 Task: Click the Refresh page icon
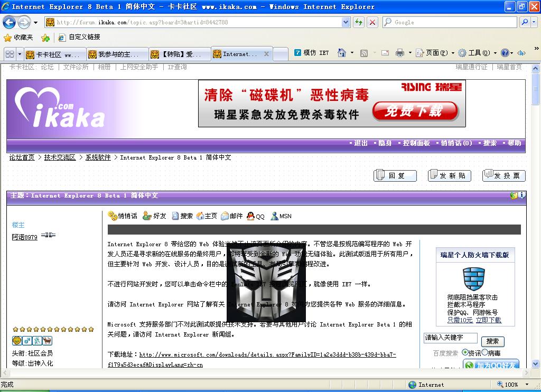359,22
